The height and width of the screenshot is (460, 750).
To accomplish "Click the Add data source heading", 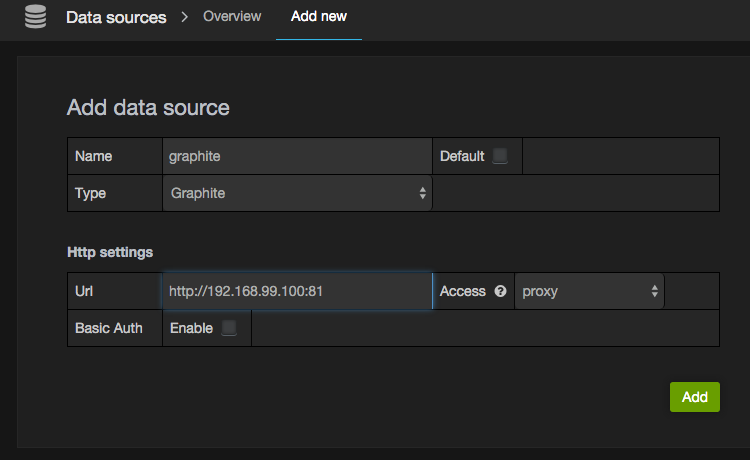I will click(x=148, y=107).
